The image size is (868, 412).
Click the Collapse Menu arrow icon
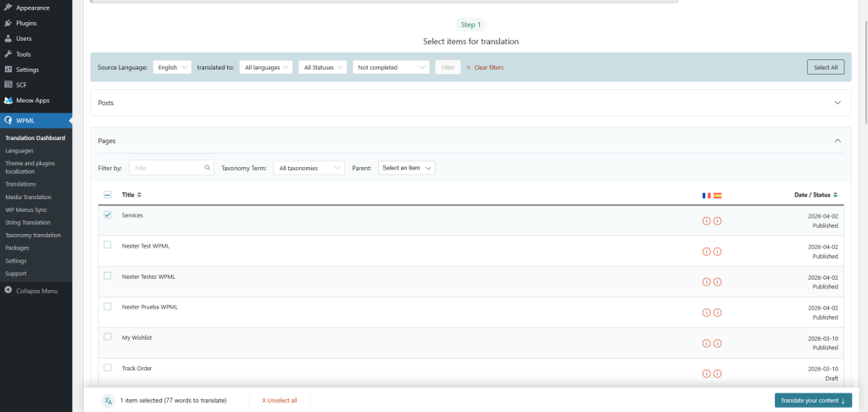(x=8, y=291)
